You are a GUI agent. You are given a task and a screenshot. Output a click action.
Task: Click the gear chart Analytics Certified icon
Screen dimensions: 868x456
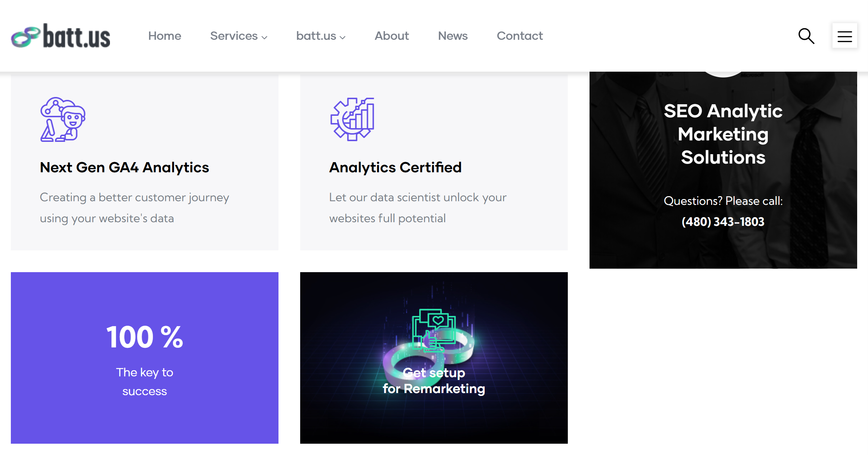(x=352, y=119)
